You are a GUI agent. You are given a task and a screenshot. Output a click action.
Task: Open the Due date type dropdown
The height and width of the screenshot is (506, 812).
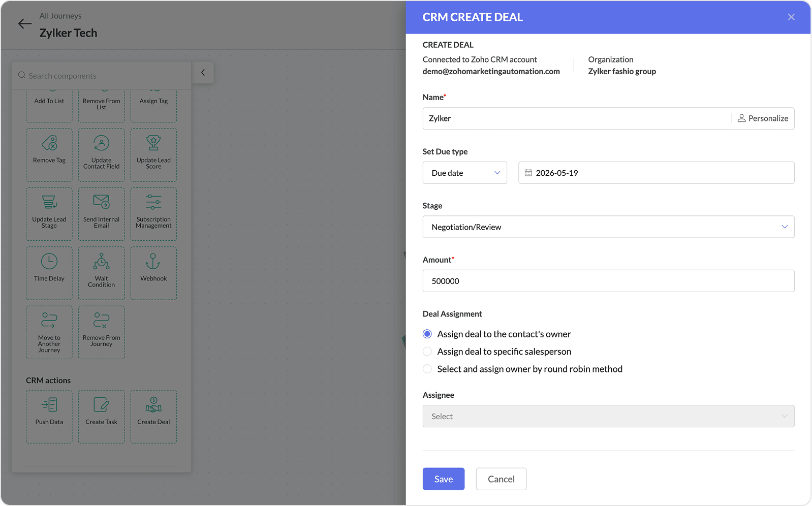465,173
